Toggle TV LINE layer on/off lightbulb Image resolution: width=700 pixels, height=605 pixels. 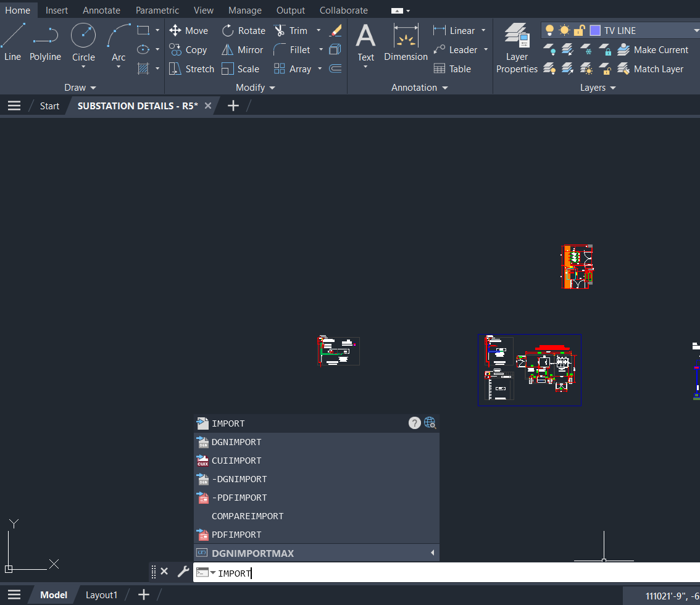[549, 30]
